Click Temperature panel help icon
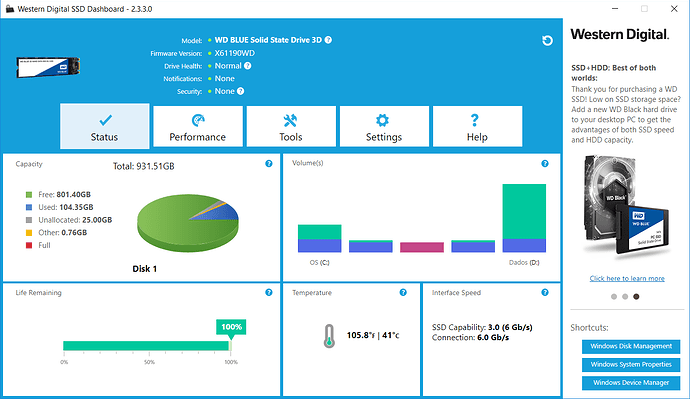This screenshot has width=690, height=399. click(x=403, y=293)
